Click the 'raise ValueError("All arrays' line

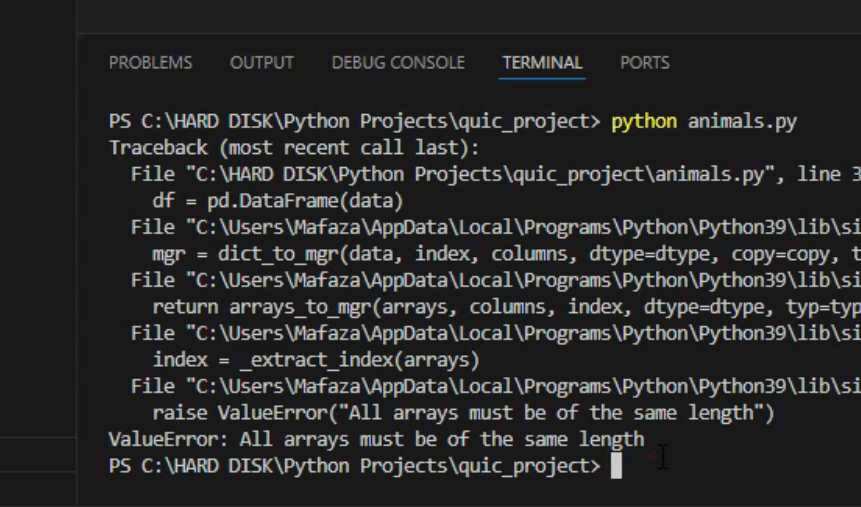(463, 413)
